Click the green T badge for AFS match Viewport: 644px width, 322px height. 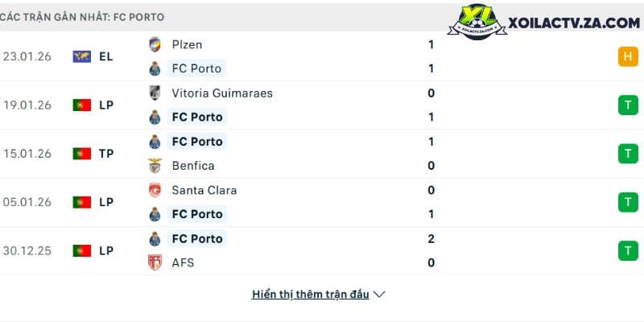point(628,250)
